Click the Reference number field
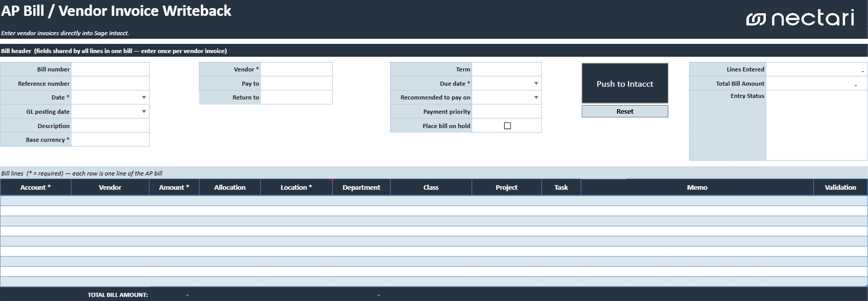Image resolution: width=868 pixels, height=301 pixels. 110,84
